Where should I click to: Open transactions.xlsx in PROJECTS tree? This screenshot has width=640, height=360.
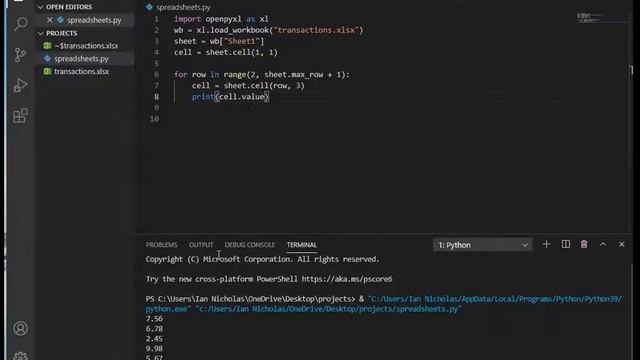click(x=81, y=71)
